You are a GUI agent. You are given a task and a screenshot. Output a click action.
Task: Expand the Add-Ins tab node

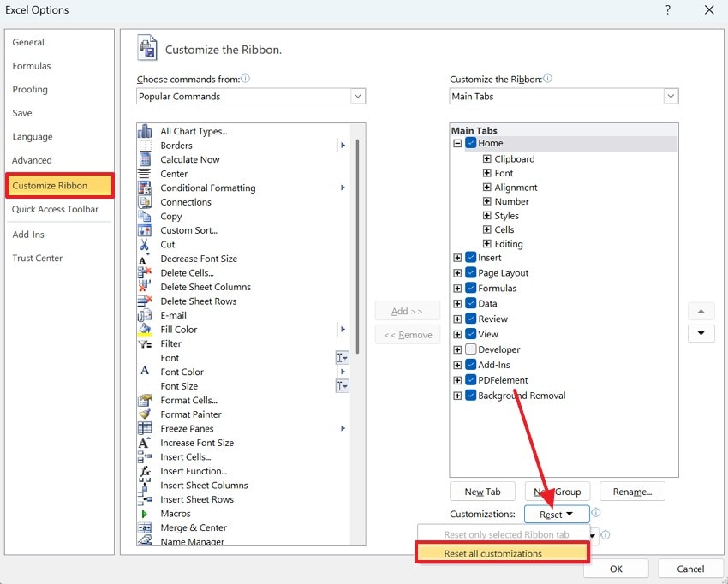click(x=457, y=365)
